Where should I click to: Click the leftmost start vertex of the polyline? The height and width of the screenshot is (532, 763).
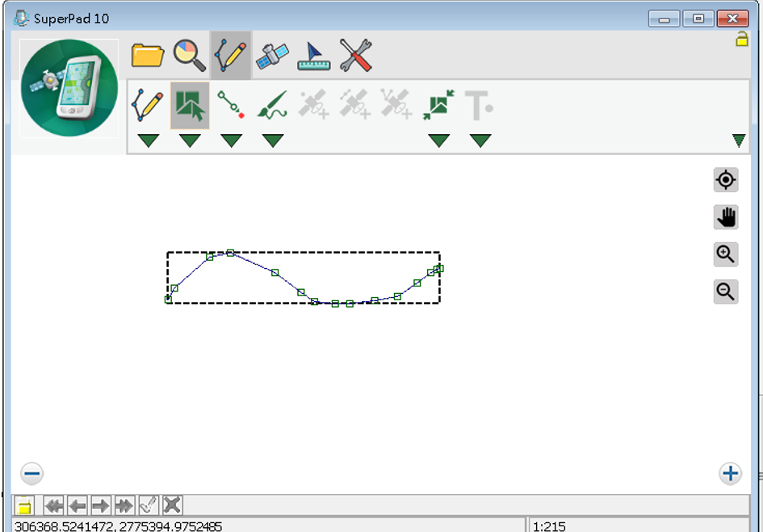[x=169, y=300]
